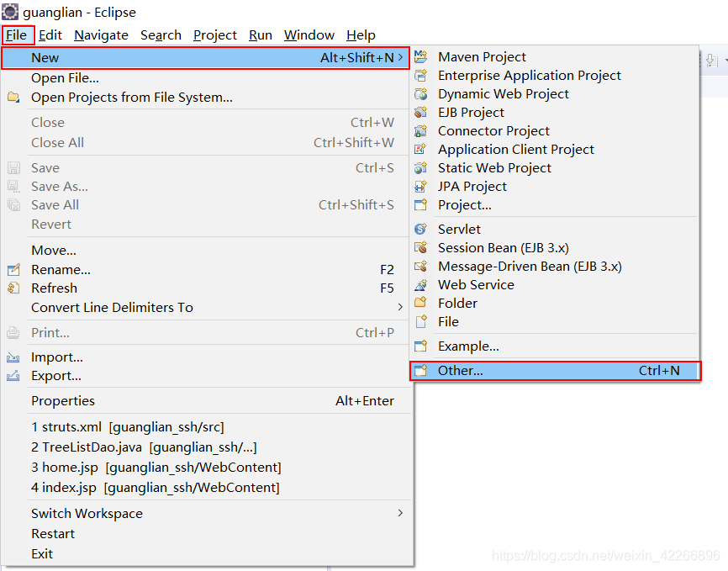Select Static Web Project label
This screenshot has width=728, height=571.
point(494,167)
